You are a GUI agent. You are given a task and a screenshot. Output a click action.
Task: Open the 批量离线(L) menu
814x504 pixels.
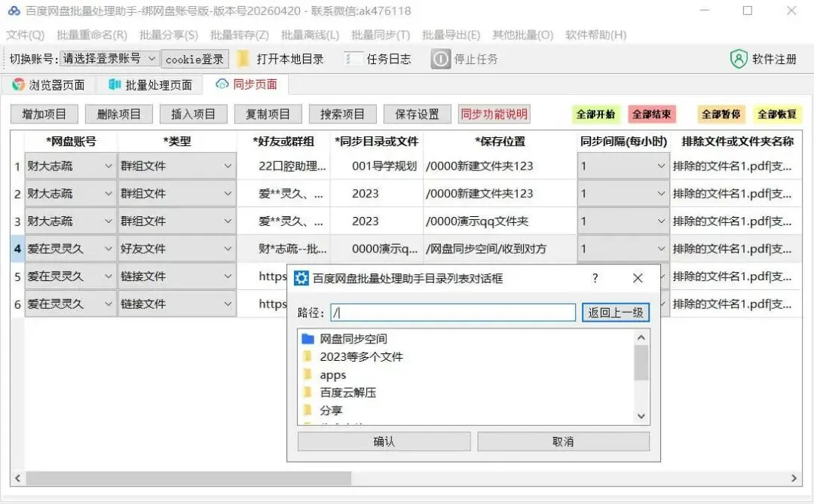coord(310,35)
